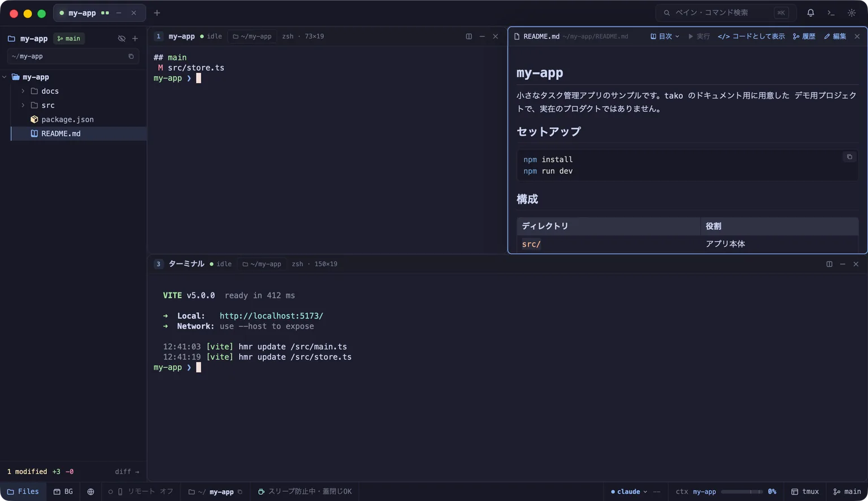Image resolution: width=868 pixels, height=501 pixels.
Task: Open the http://localhost:5173/ link
Action: point(271,316)
